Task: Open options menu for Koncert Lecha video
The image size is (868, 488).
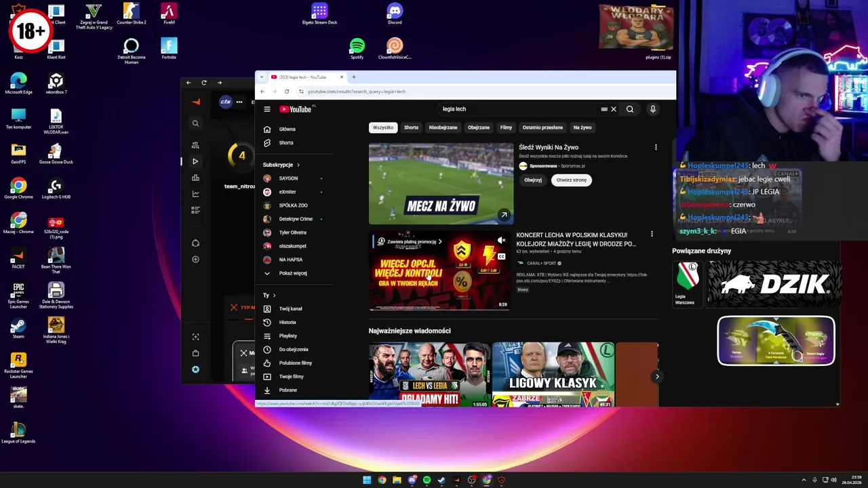Action: click(x=652, y=235)
